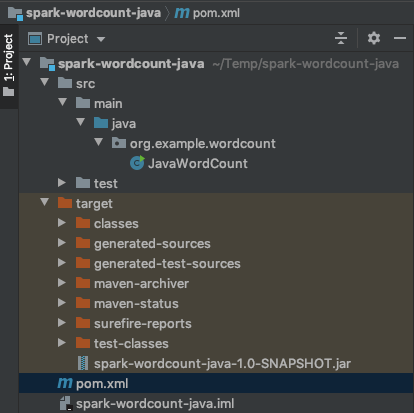The width and height of the screenshot is (414, 413).
Task: Expand the maven-status folder arrow
Action: tap(62, 302)
